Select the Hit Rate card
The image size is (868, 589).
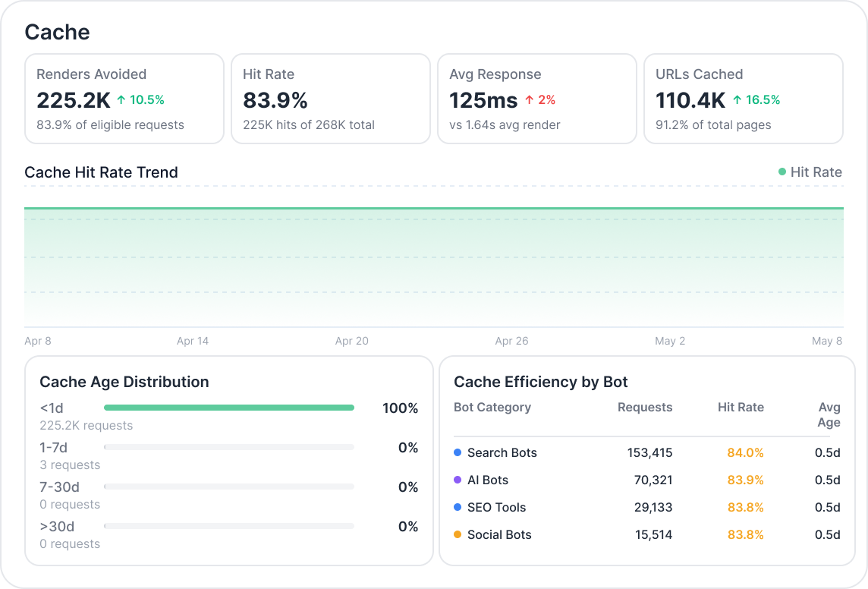[x=331, y=99]
